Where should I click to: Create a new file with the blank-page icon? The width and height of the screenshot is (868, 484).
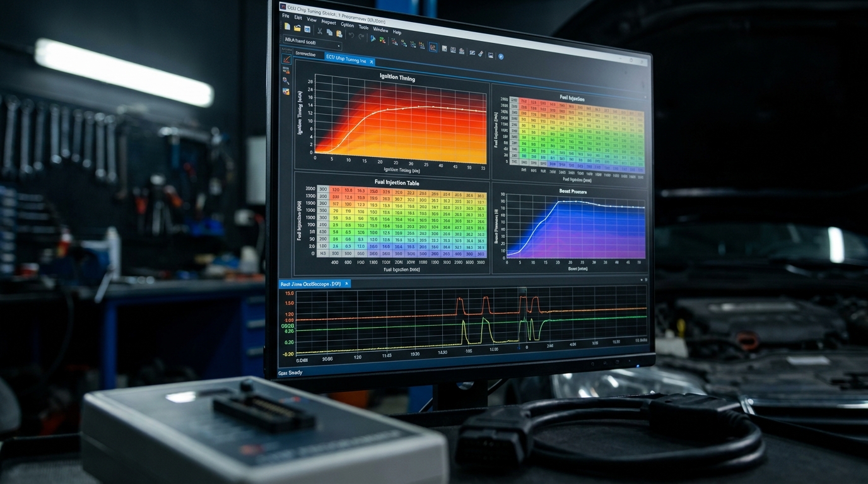pos(287,26)
